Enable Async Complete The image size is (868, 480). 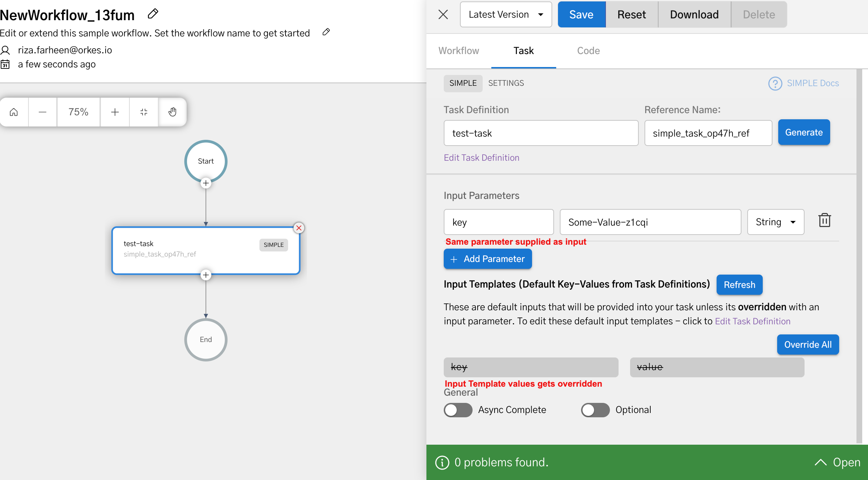point(458,410)
